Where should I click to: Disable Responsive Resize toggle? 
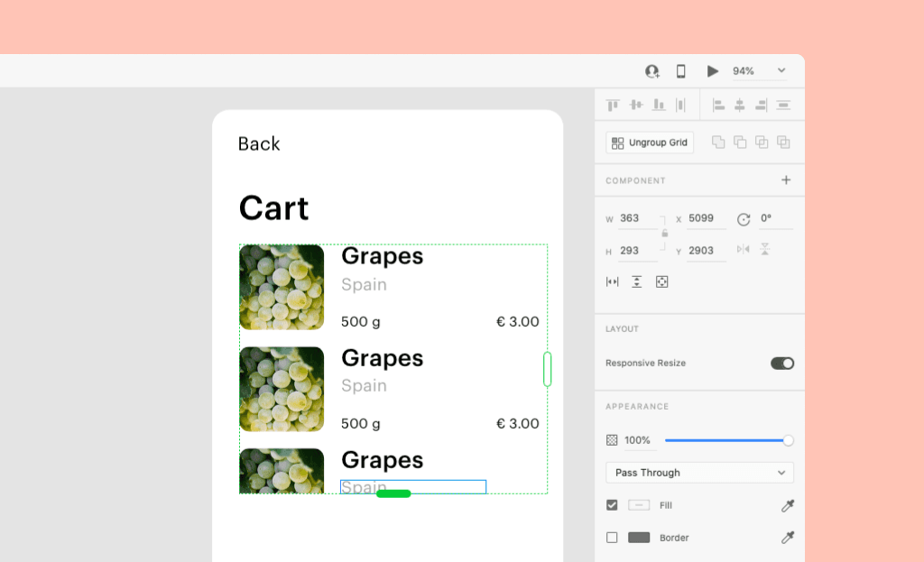tap(781, 364)
